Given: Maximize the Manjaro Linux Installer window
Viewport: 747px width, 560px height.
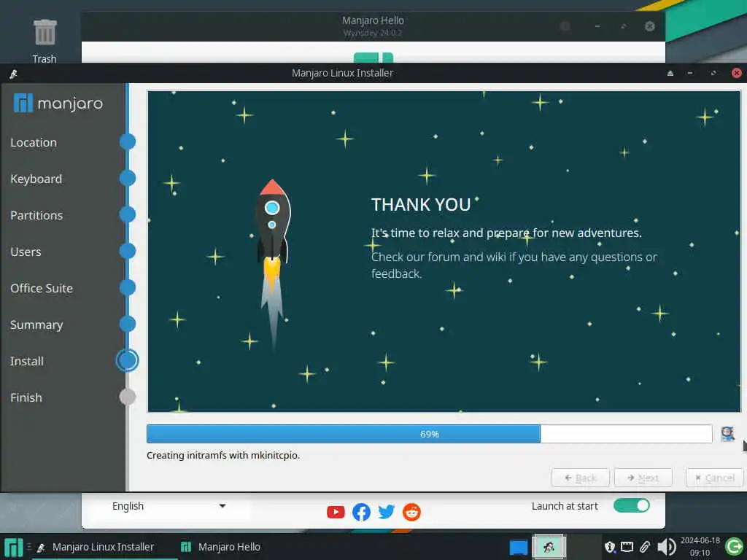Looking at the screenshot, I should coord(713,74).
